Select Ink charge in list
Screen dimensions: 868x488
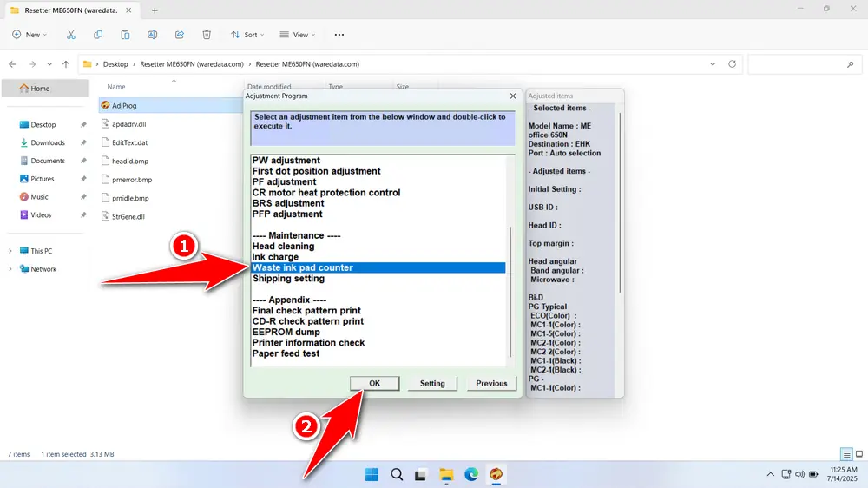coord(275,257)
